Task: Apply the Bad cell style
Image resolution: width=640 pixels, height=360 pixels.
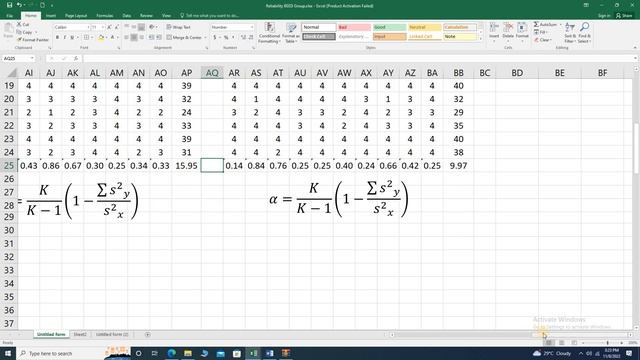Action: tap(354, 27)
